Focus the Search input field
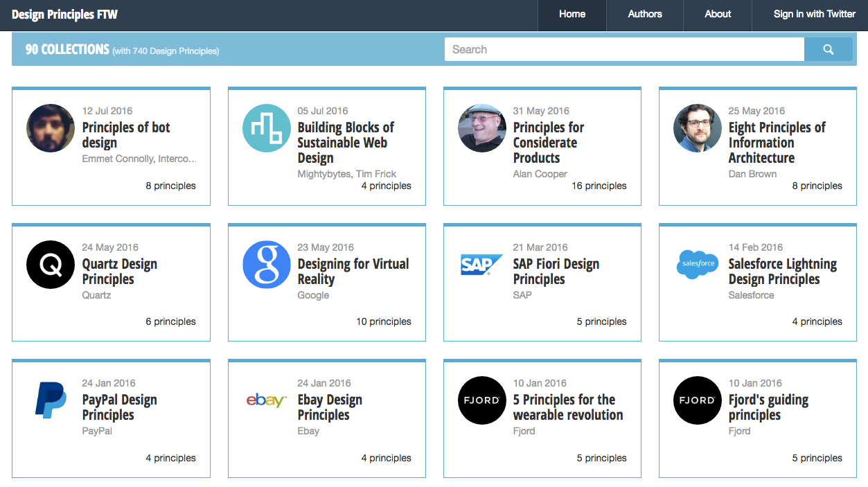This screenshot has height=487, width=868. [x=623, y=49]
